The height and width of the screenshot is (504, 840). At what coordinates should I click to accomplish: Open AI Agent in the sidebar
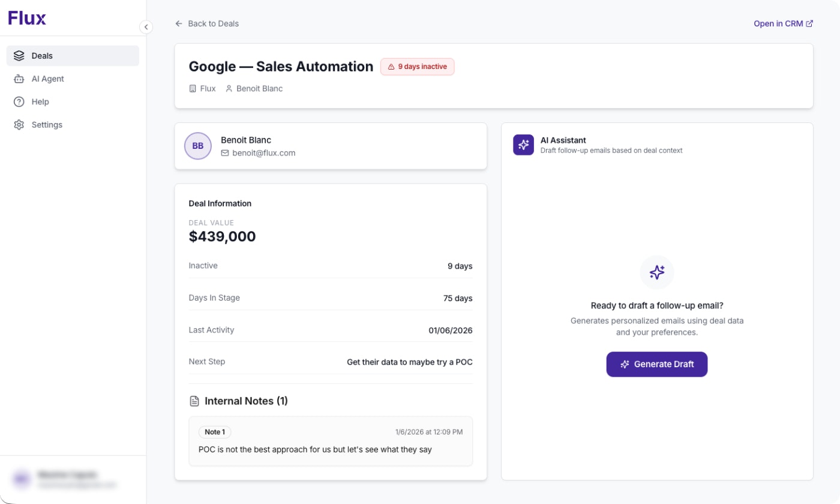pyautogui.click(x=73, y=79)
